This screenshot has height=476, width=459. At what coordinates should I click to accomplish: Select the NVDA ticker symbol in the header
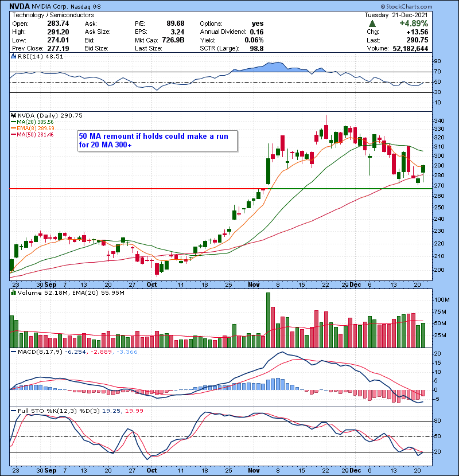coord(19,6)
